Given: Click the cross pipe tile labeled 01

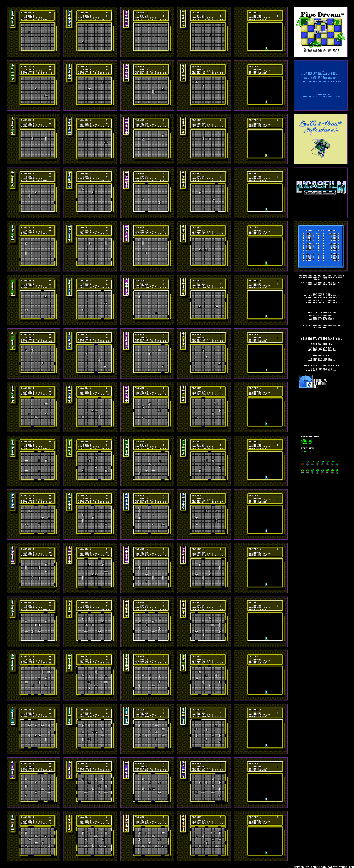Looking at the screenshot, I should (307, 464).
